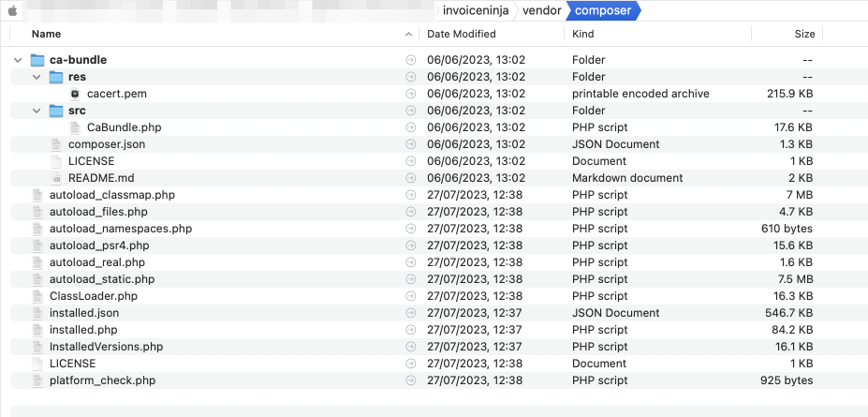Toggle sort order arrow in Name column
The width and height of the screenshot is (868, 417).
pos(408,35)
